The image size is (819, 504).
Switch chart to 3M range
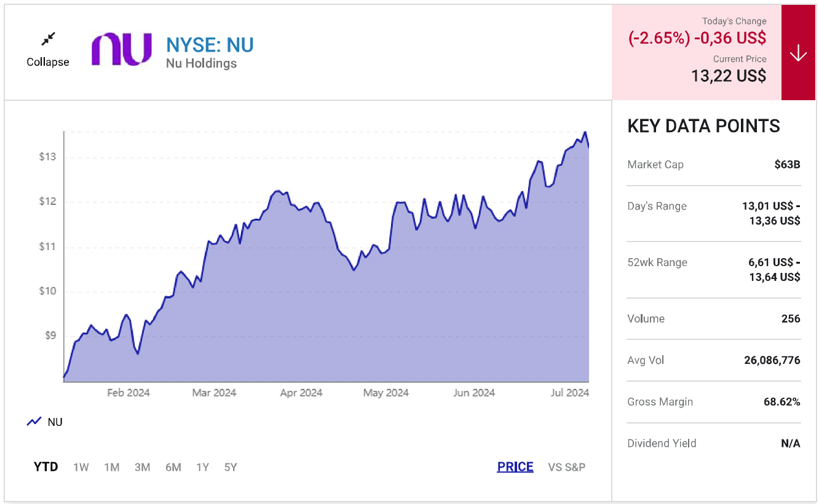(x=142, y=467)
